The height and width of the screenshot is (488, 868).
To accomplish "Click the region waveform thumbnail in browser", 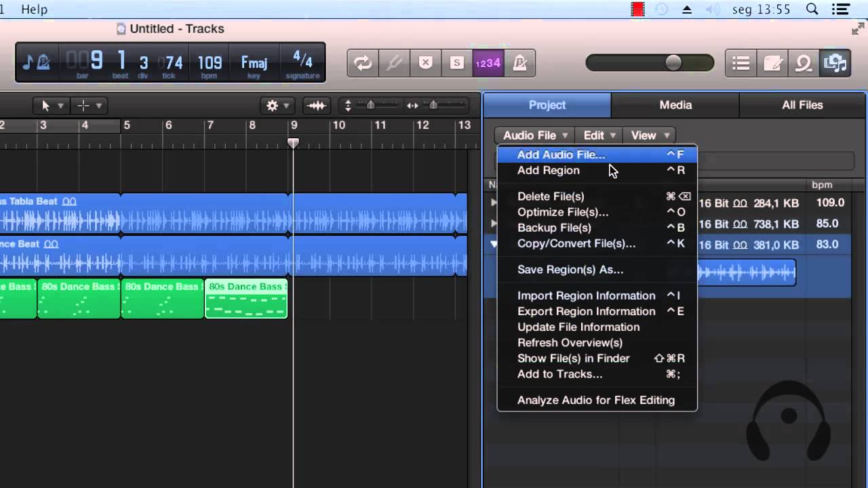I will point(746,272).
